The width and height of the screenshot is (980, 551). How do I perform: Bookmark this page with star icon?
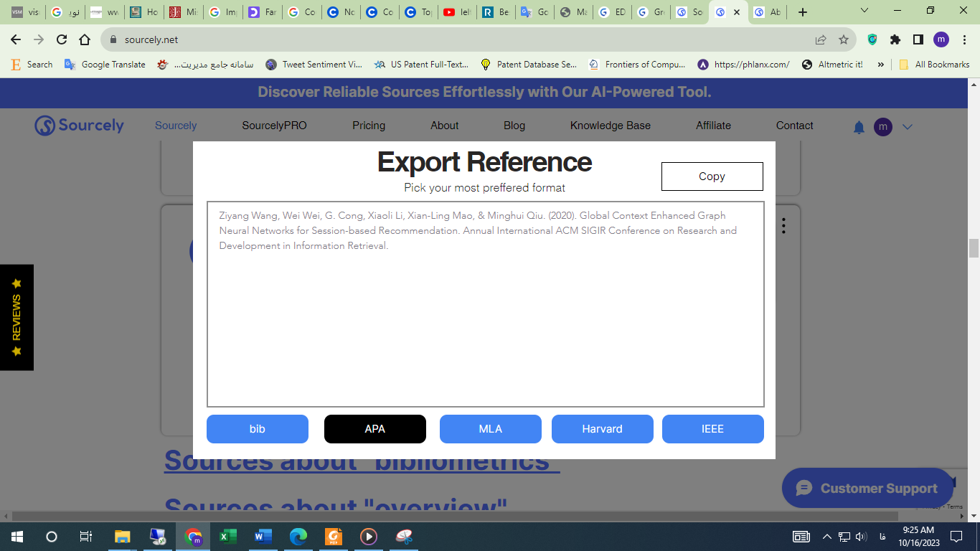tap(844, 39)
